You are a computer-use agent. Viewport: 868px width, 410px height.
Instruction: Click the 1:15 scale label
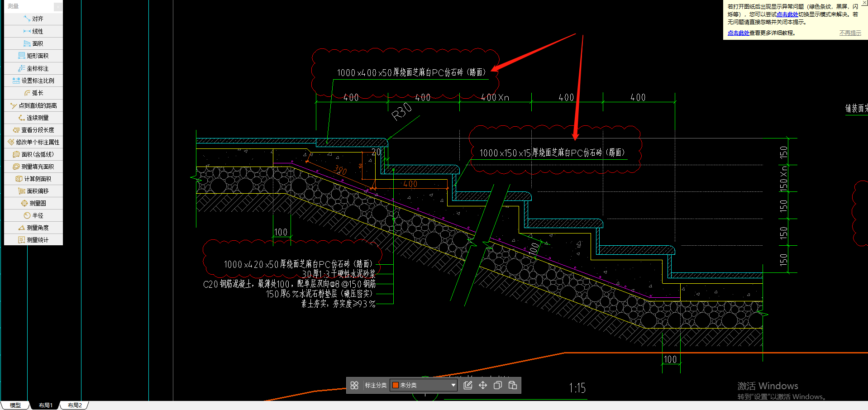(x=577, y=388)
